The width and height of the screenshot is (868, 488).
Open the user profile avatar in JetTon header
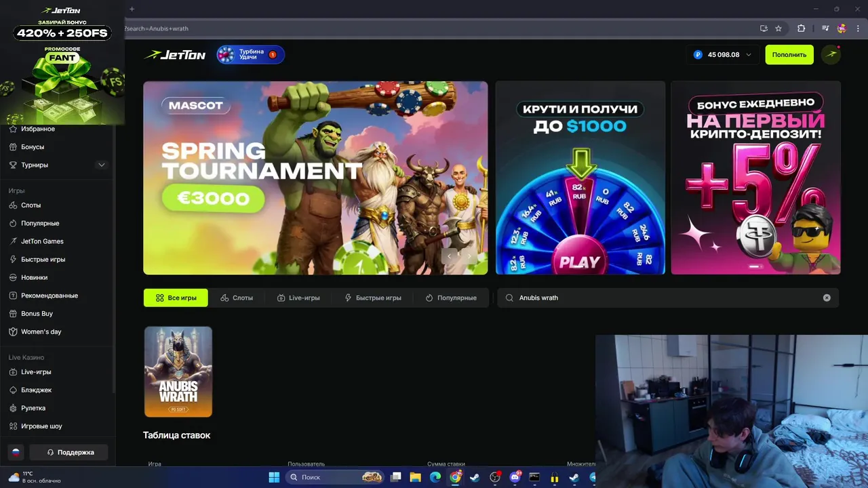[831, 54]
